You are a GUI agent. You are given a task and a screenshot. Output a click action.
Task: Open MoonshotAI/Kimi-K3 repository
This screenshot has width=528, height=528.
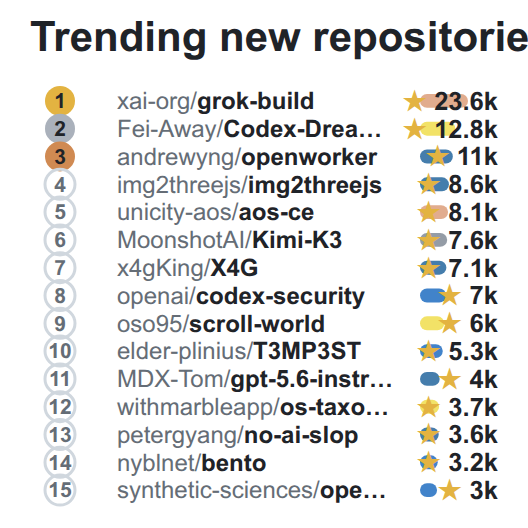tap(229, 240)
